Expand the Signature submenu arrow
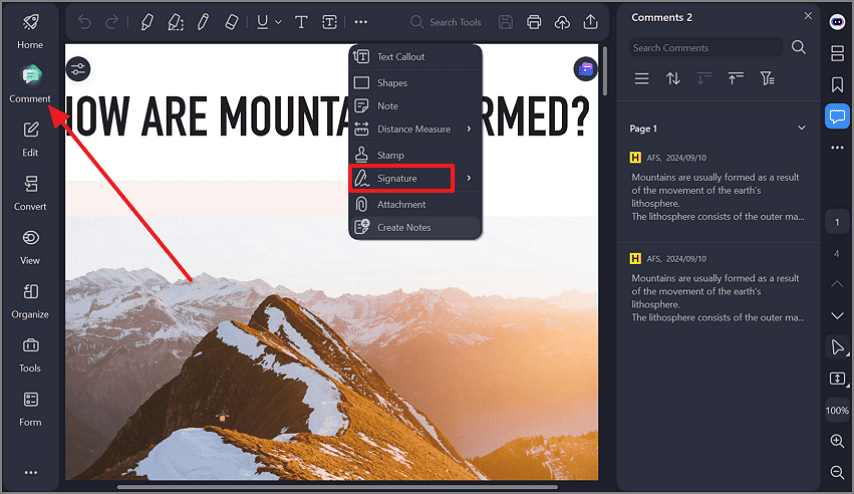Image resolution: width=854 pixels, height=494 pixels. 468,178
